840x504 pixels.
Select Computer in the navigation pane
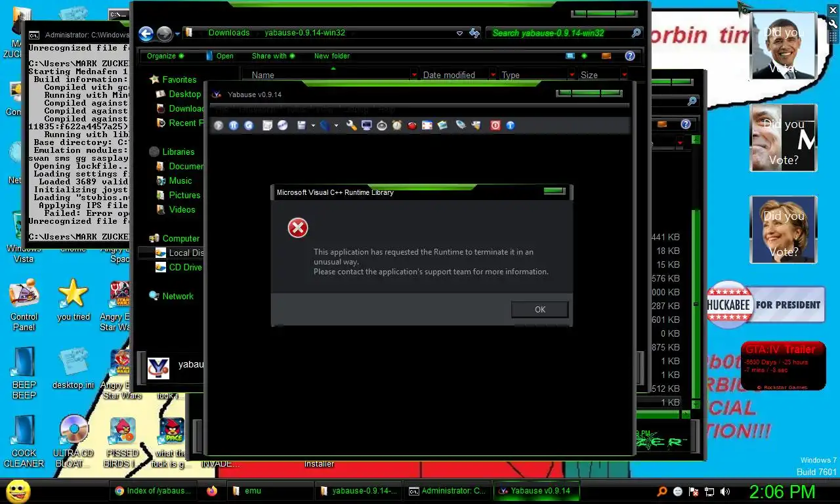pyautogui.click(x=180, y=238)
